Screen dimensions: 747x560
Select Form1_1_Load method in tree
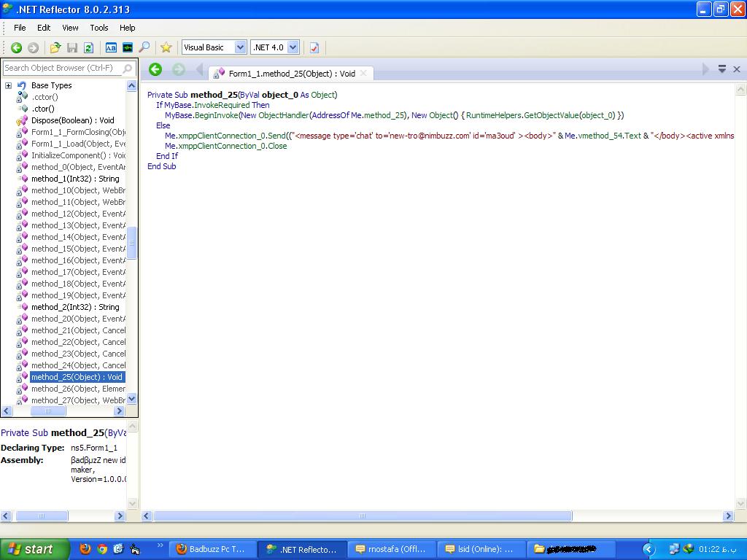[78, 144]
